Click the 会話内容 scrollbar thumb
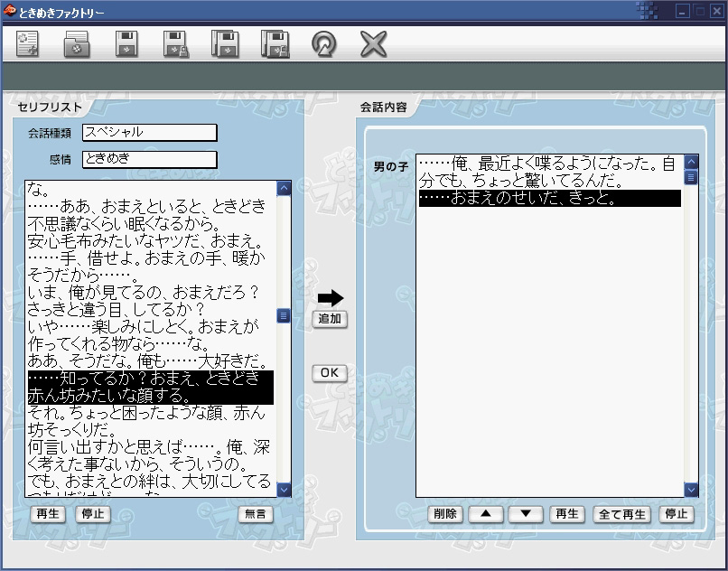 691,177
